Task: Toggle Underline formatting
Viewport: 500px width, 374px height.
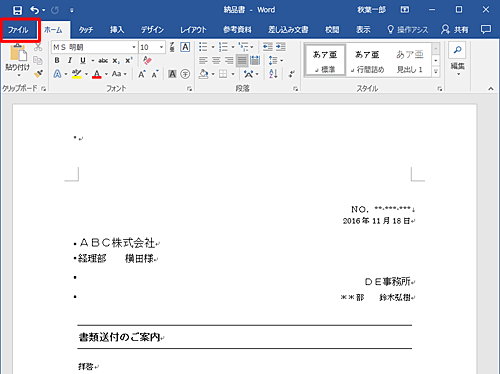Action: tap(83, 60)
